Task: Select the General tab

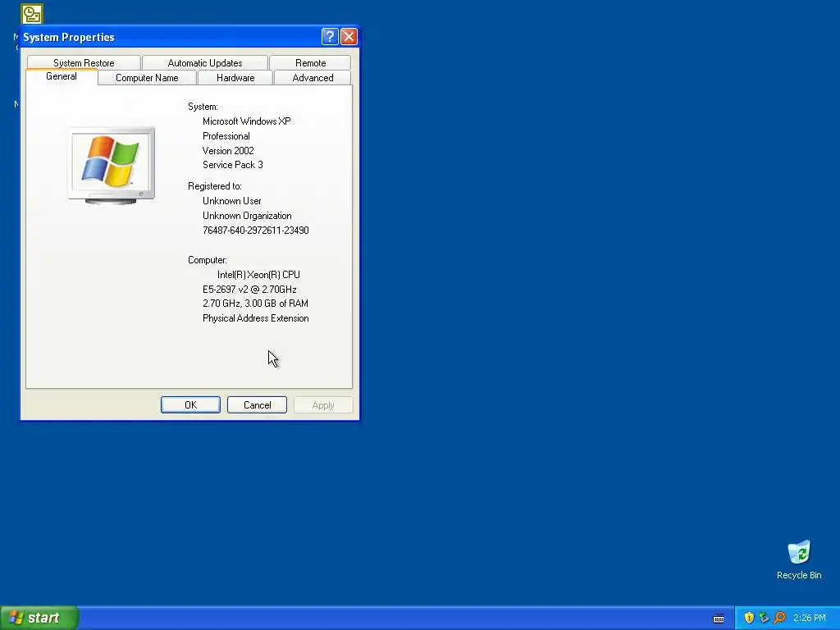Action: [62, 76]
